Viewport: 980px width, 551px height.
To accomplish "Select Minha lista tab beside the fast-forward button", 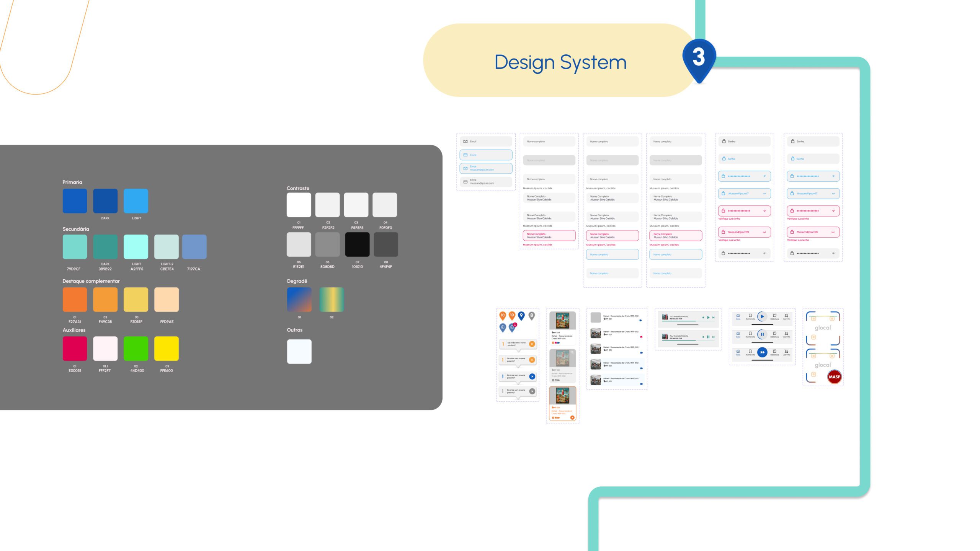I will 750,352.
